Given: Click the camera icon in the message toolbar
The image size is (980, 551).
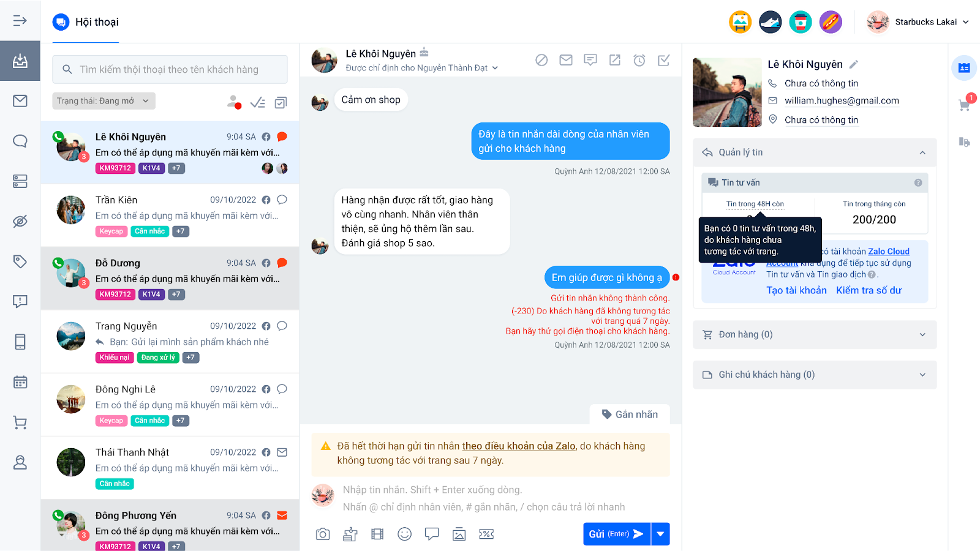Looking at the screenshot, I should pos(323,534).
